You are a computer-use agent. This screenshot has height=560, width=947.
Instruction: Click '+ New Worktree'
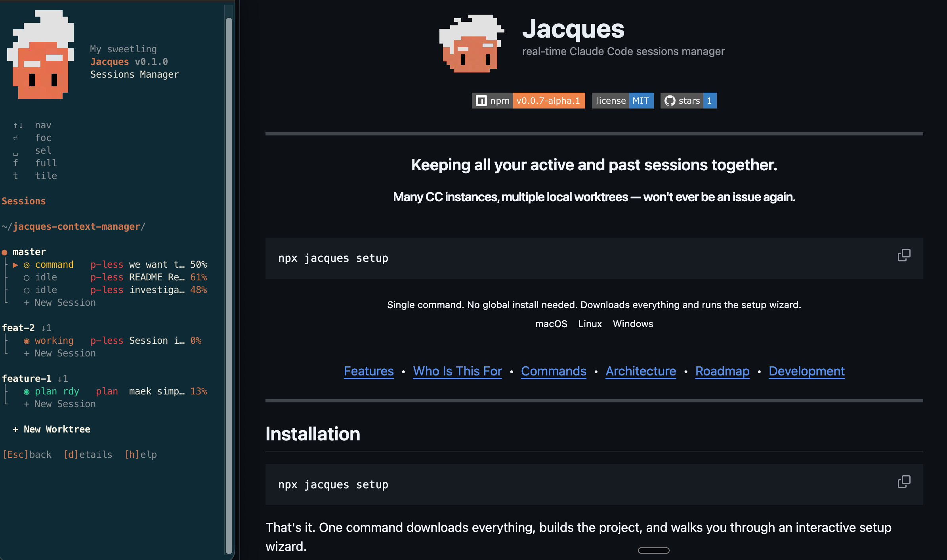[52, 429]
